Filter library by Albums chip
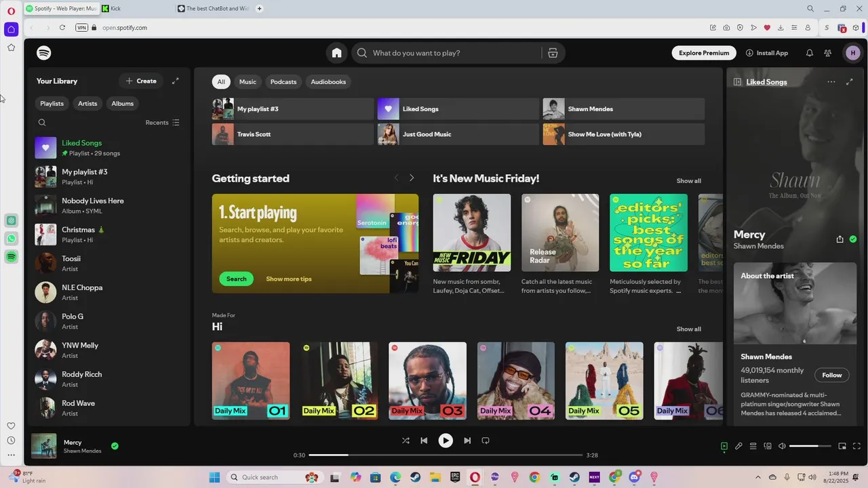Screen dimensions: 868x488 tap(122, 104)
